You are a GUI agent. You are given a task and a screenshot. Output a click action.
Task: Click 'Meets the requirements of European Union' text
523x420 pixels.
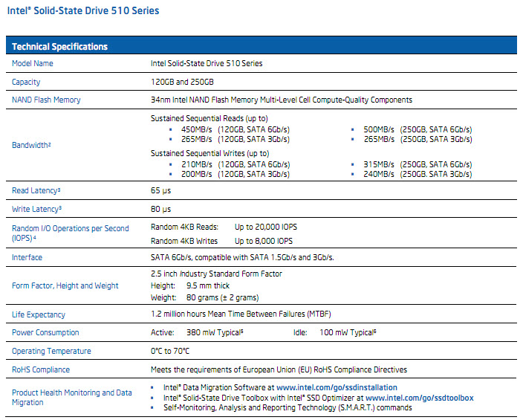pos(279,369)
